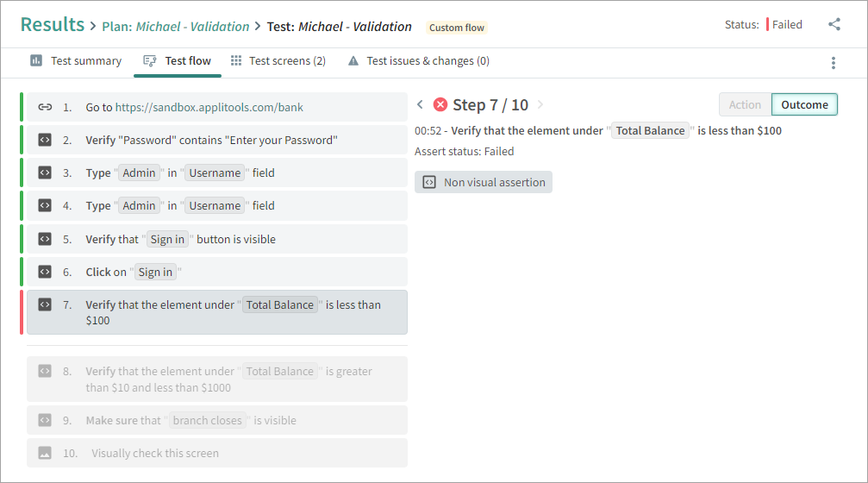Advance to next step using right chevron

tap(540, 104)
